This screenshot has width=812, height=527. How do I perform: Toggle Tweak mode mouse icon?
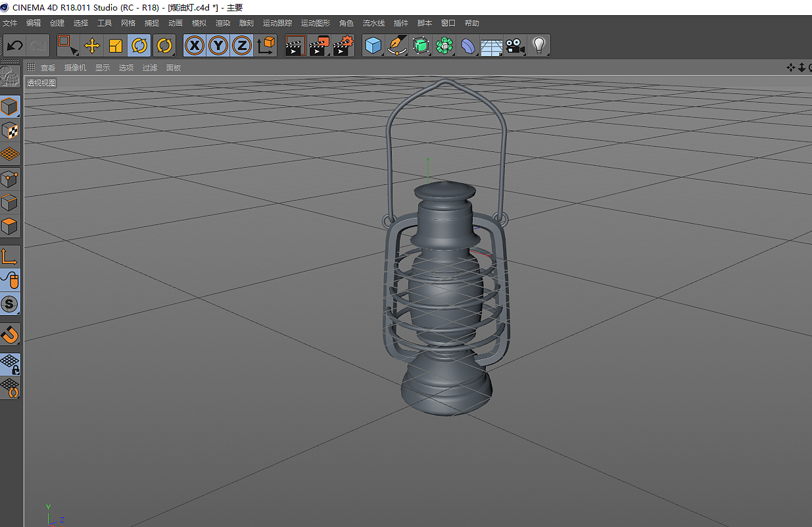point(10,280)
